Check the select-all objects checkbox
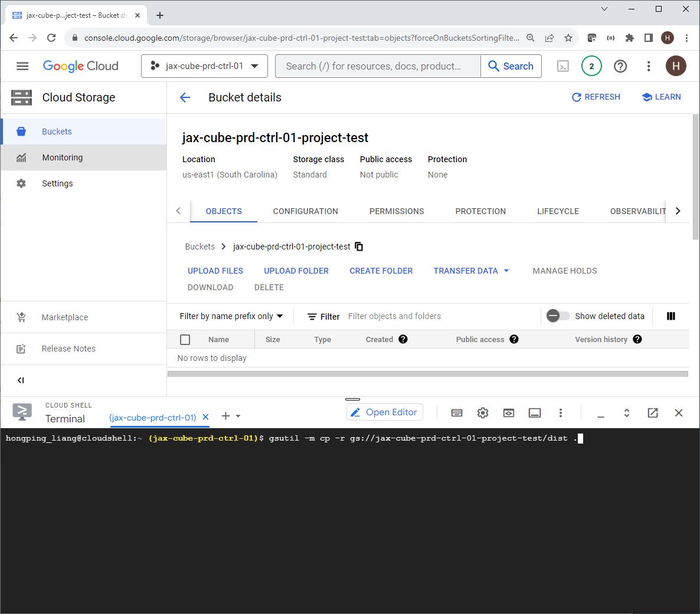Screen dimensions: 700x614 [x=185, y=339]
